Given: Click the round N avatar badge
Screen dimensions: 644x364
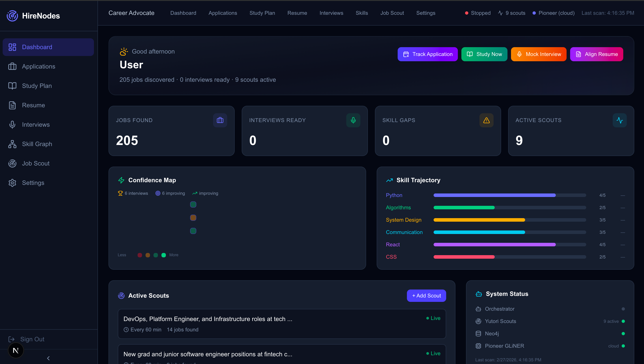Looking at the screenshot, I should pyautogui.click(x=16, y=350).
